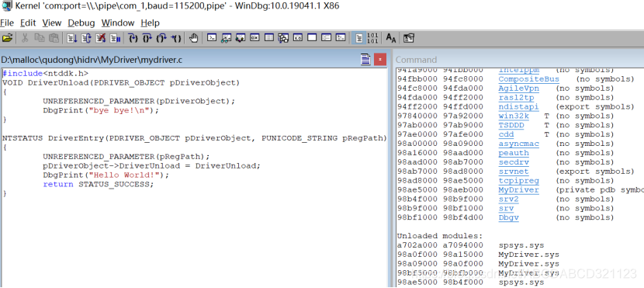The width and height of the screenshot is (644, 288).
Task: Click the Run to Cursor toolbar icon
Action: 176,38
